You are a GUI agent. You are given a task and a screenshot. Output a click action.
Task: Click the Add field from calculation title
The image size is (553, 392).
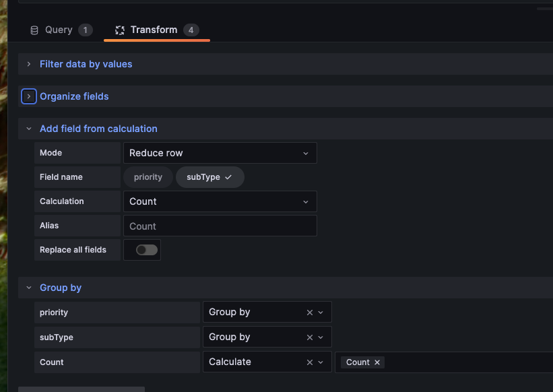point(98,129)
